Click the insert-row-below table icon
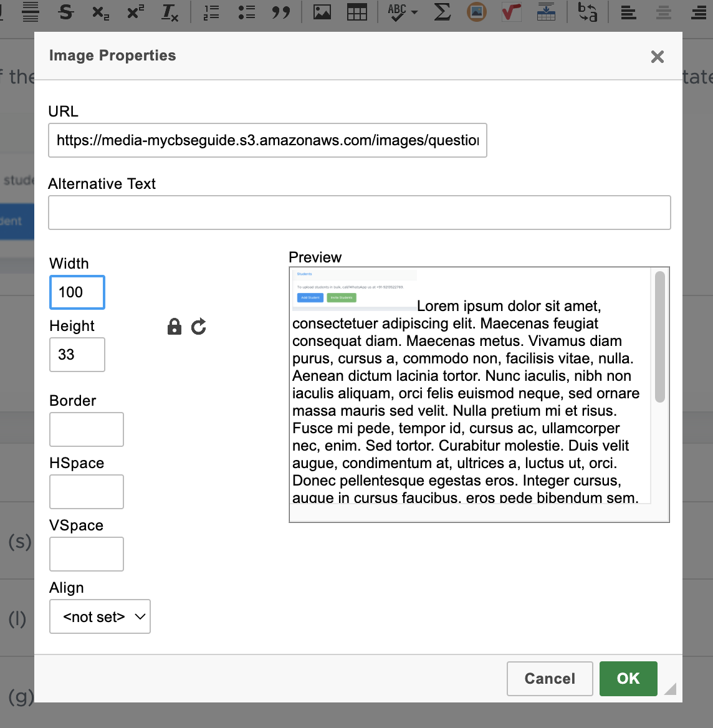 tap(546, 12)
